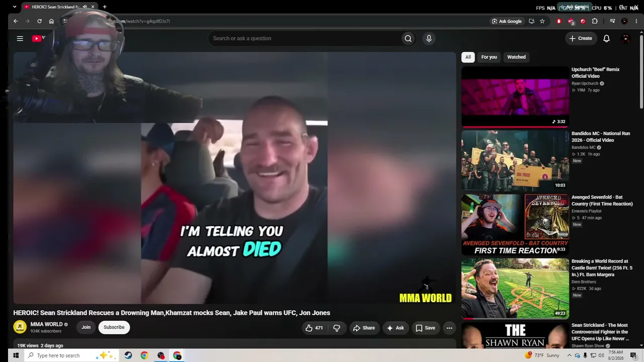The image size is (644, 362).
Task: Show hidden system tray icons
Action: (569, 355)
